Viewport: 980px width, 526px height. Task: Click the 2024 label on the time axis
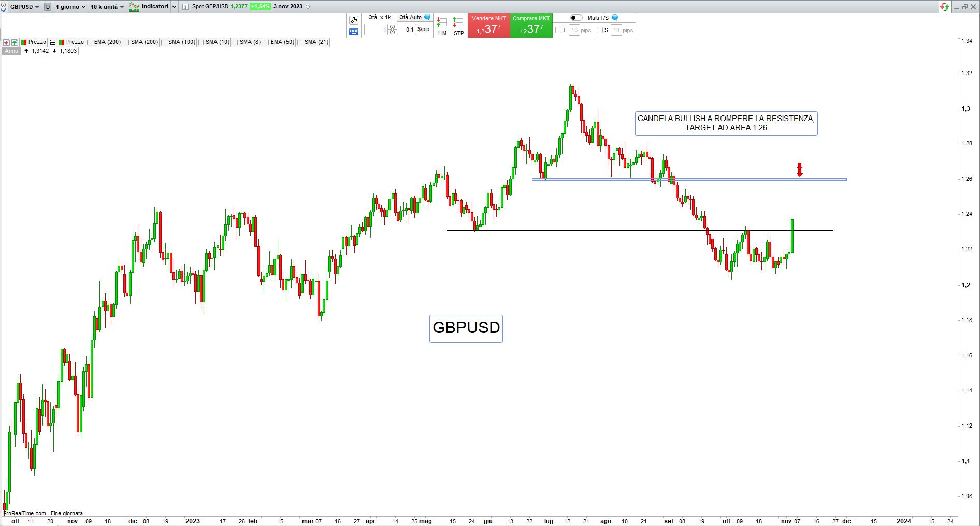904,521
